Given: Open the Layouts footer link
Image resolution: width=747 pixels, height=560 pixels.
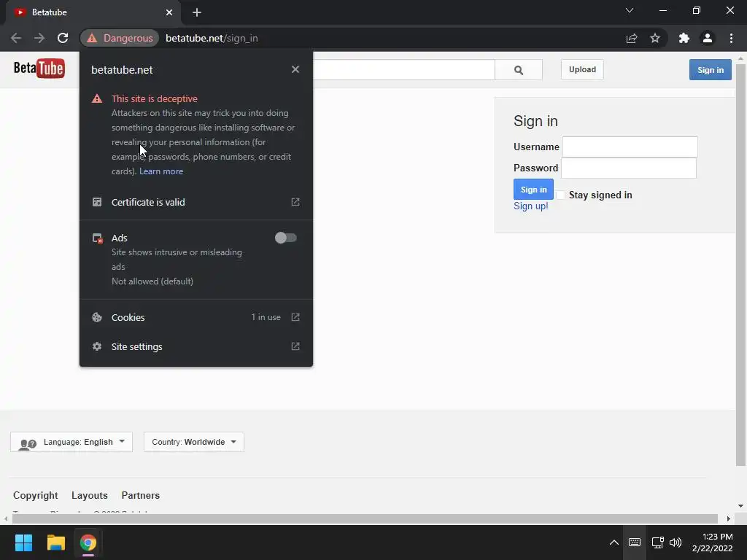Looking at the screenshot, I should (90, 495).
